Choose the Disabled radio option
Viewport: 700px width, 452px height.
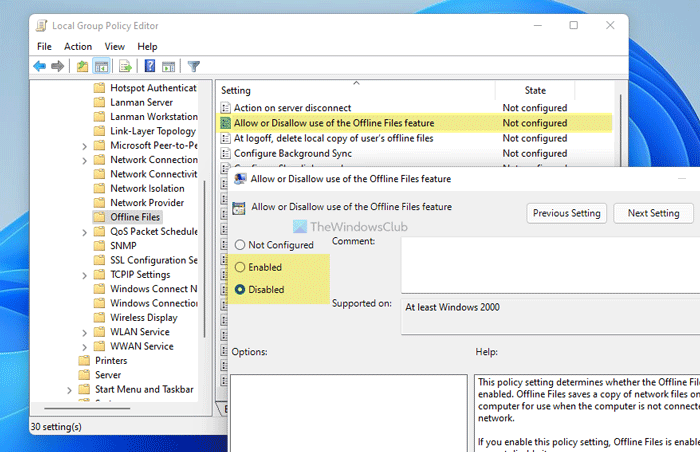click(240, 290)
